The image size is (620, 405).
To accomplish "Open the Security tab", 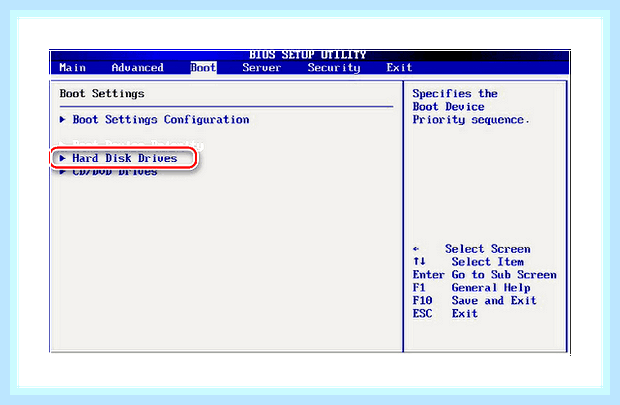I will click(x=334, y=68).
